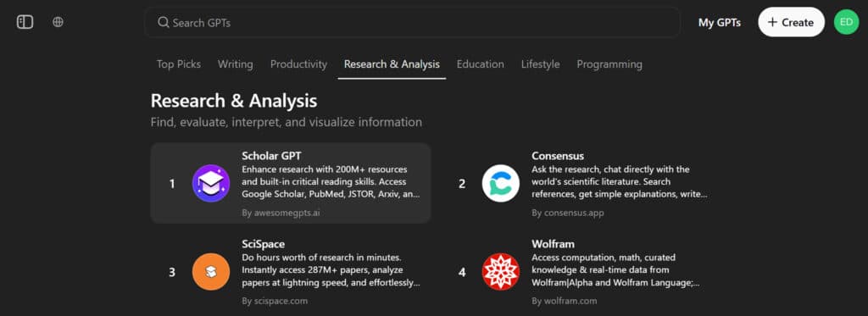Open My GPTs link
Screen dimensions: 868x316
pos(720,23)
